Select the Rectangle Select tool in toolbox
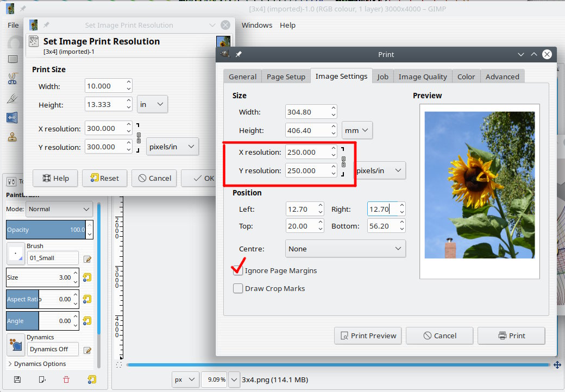The height and width of the screenshot is (392, 565). (12, 59)
